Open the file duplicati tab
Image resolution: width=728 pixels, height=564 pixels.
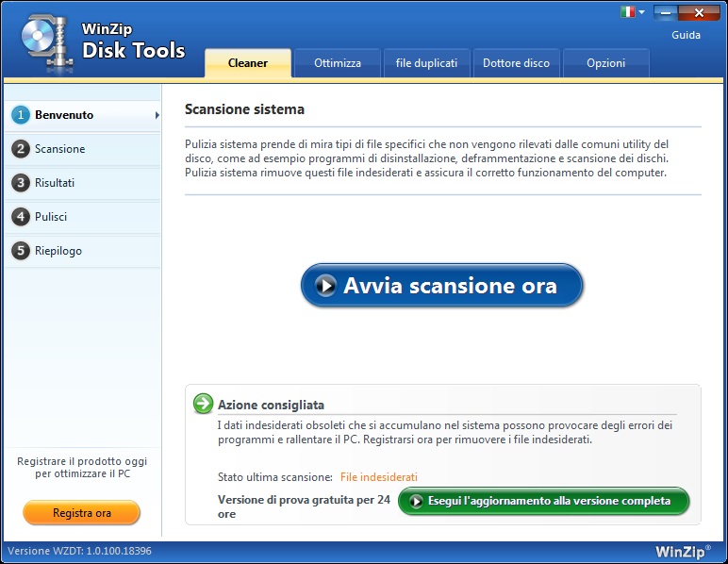(x=426, y=63)
